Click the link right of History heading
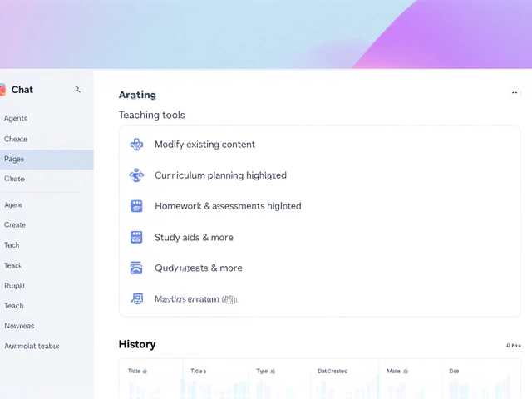532x399 pixels. pyautogui.click(x=514, y=346)
